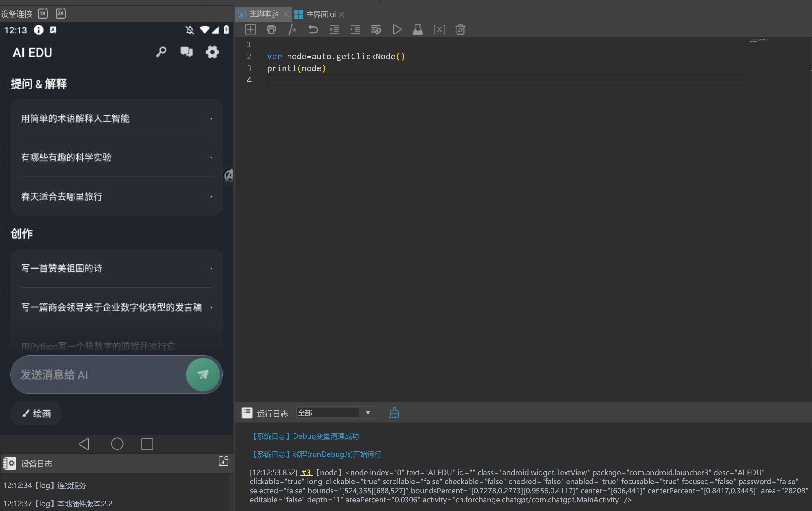The width and height of the screenshot is (812, 511).
Task: Click the #3 line link in log
Action: (306, 472)
